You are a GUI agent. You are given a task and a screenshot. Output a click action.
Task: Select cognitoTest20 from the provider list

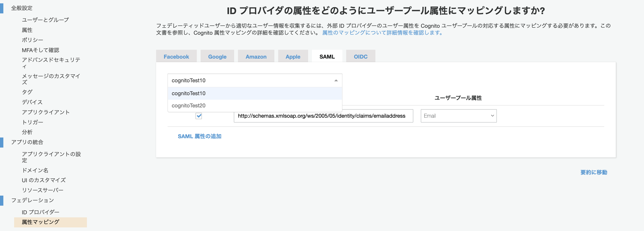tap(188, 105)
